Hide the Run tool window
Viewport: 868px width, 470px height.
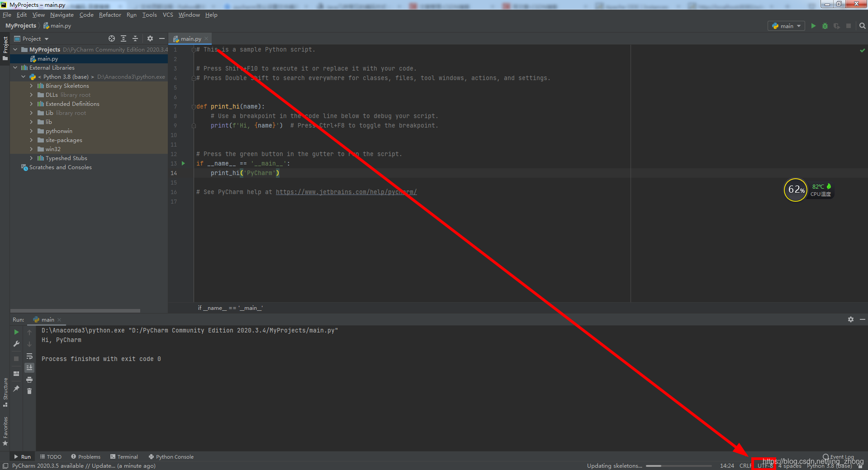click(x=863, y=319)
